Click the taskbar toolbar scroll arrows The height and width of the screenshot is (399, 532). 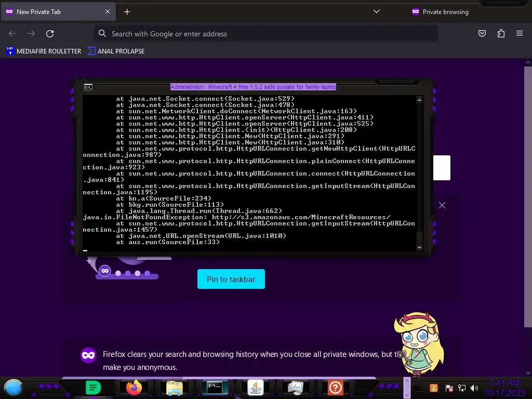(406, 388)
